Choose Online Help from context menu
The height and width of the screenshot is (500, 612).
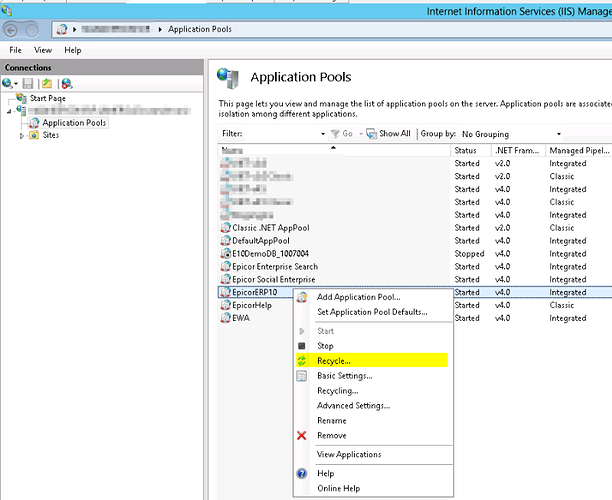point(338,488)
